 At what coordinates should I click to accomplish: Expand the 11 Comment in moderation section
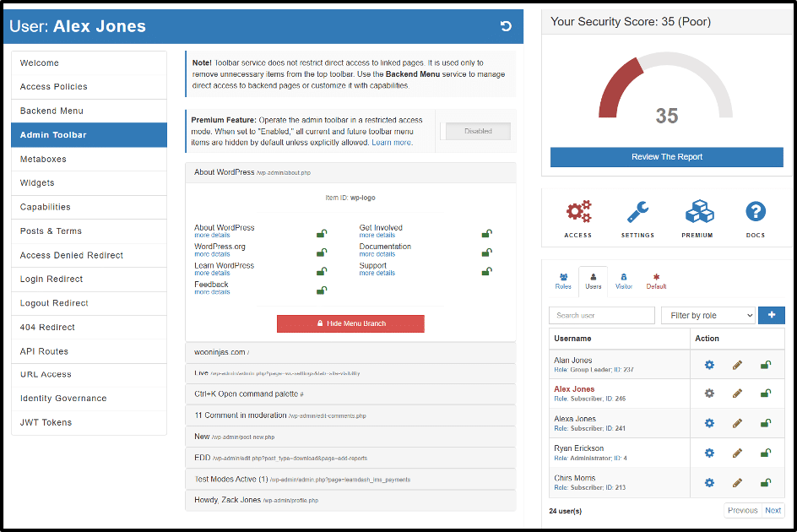(x=350, y=415)
